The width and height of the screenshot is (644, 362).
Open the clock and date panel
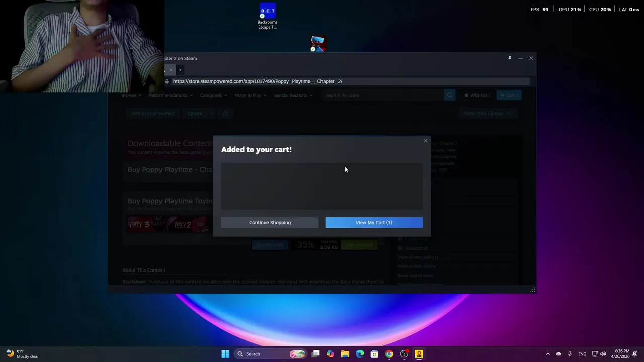[620, 354]
